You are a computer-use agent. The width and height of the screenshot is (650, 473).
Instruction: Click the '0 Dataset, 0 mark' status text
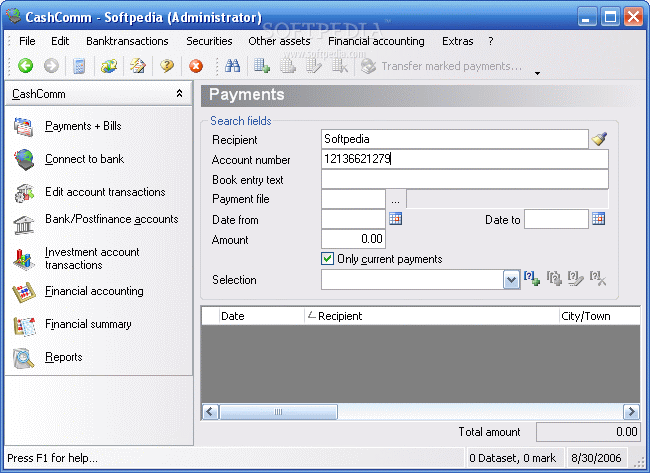point(512,458)
